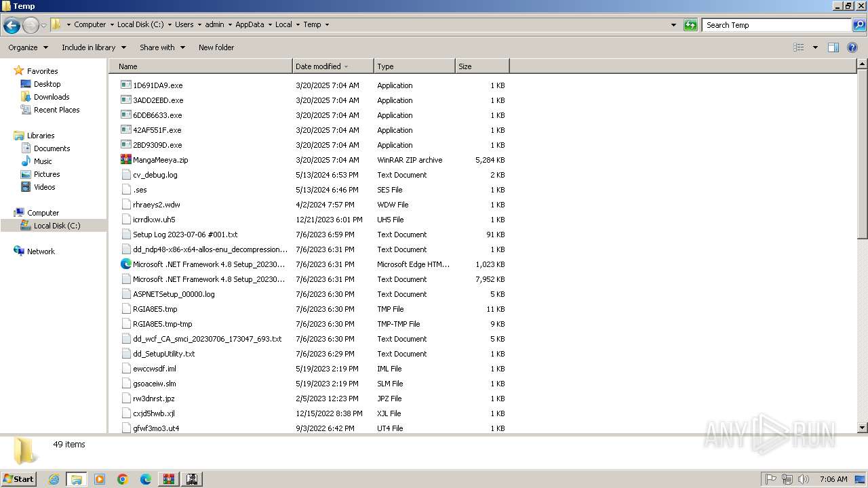Open the Computer breadcrumb dropdown arrow
This screenshot has height=488, width=868.
(112, 25)
